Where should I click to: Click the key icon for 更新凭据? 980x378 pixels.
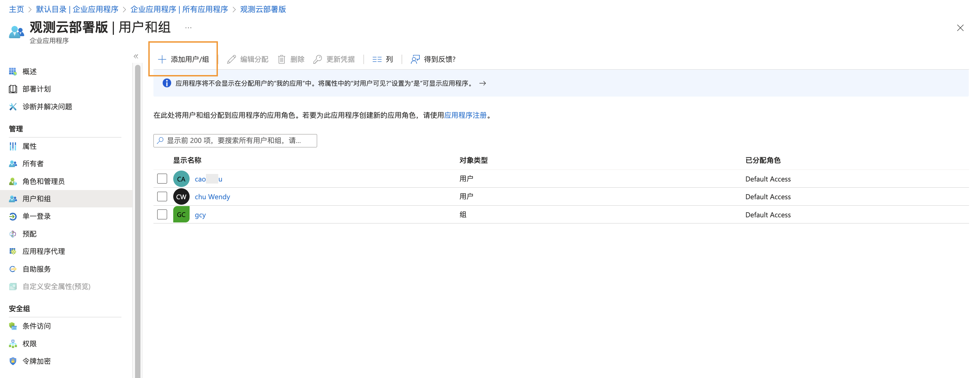(x=318, y=59)
